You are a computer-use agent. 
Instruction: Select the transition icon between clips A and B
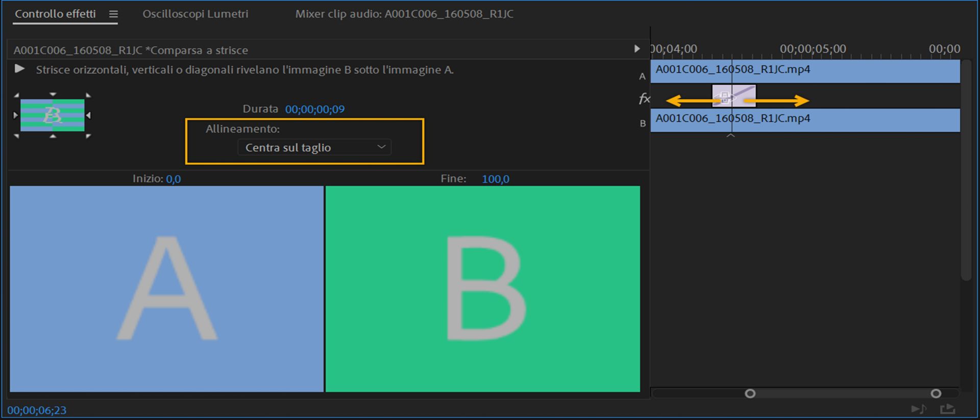(733, 96)
